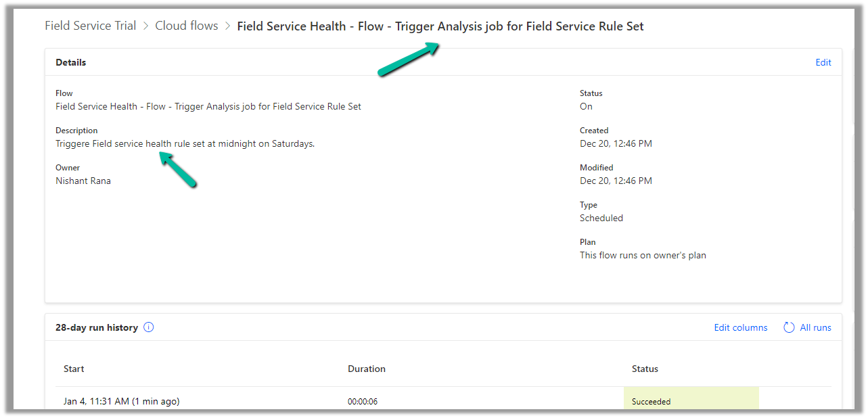Click the Scheduled type value
The image size is (868, 418).
[x=601, y=218]
